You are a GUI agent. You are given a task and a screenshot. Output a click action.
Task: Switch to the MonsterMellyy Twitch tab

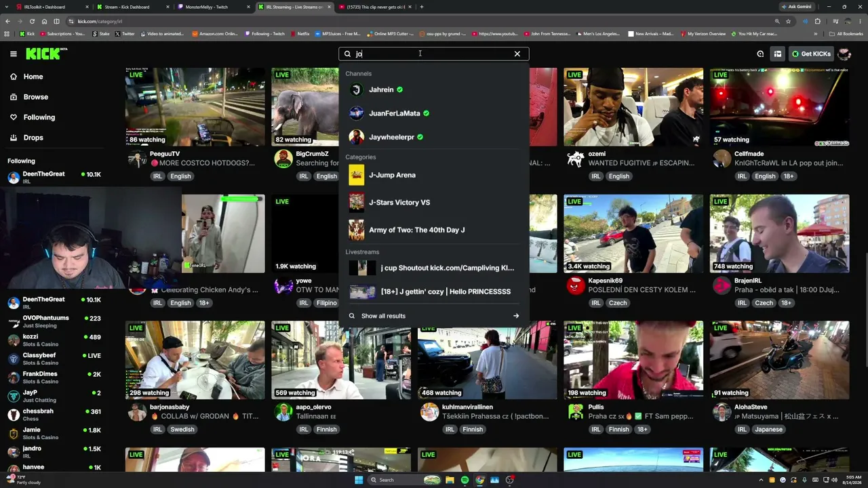[x=214, y=7]
